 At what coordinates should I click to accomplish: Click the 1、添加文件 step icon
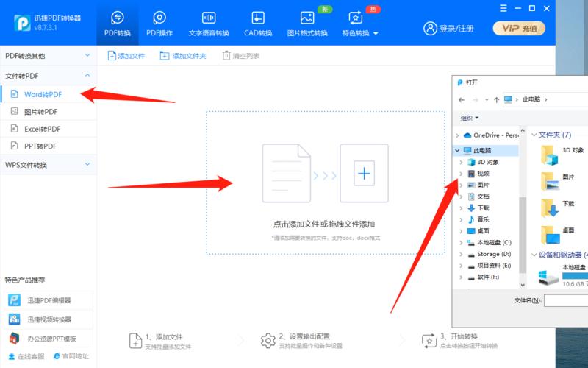click(x=135, y=341)
